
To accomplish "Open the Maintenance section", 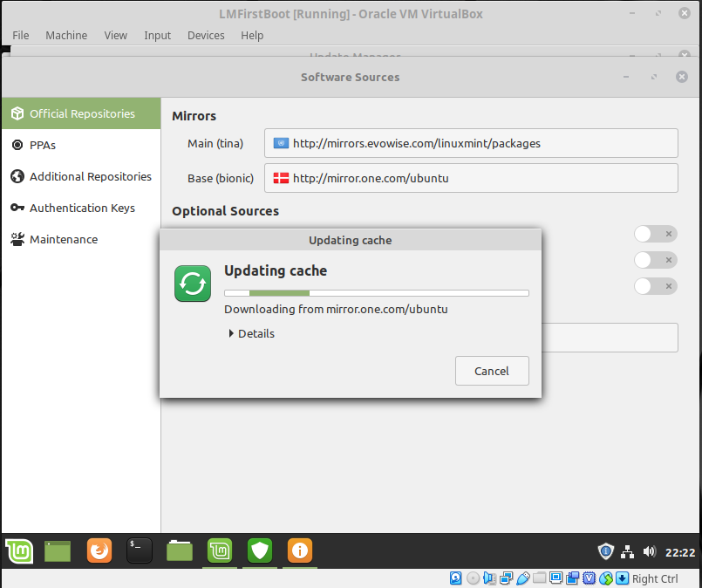I will (x=81, y=239).
